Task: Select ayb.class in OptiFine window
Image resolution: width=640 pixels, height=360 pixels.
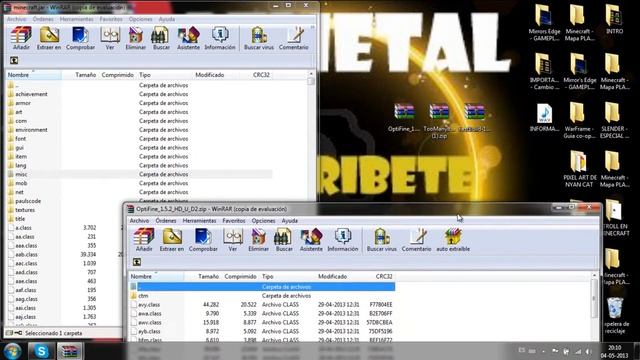Action: (x=262, y=331)
